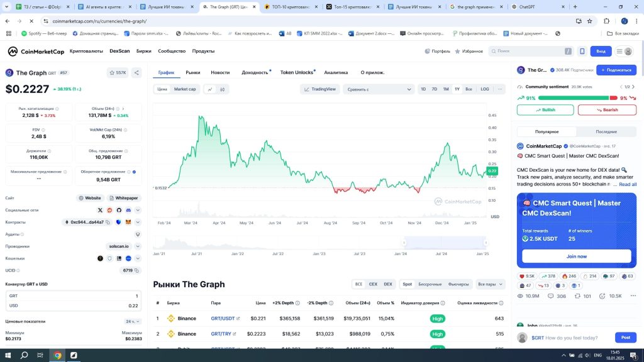Open the 24ч price range dropdown
644x362 pixels.
pyautogui.click(x=133, y=321)
